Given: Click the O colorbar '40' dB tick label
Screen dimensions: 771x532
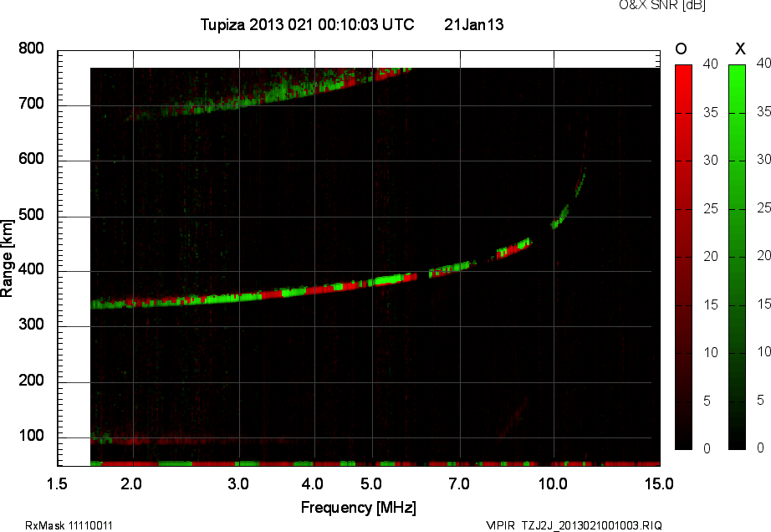Looking at the screenshot, I should coord(710,64).
